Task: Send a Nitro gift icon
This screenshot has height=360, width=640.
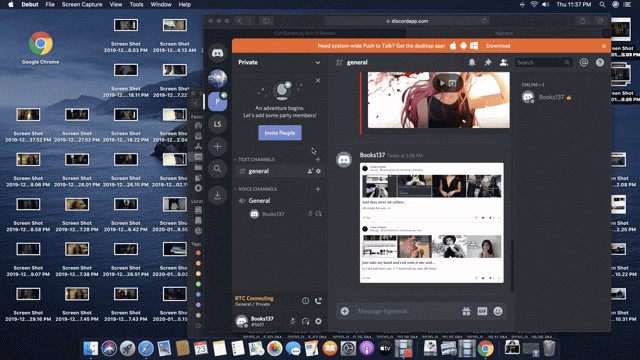Action: [x=466, y=311]
